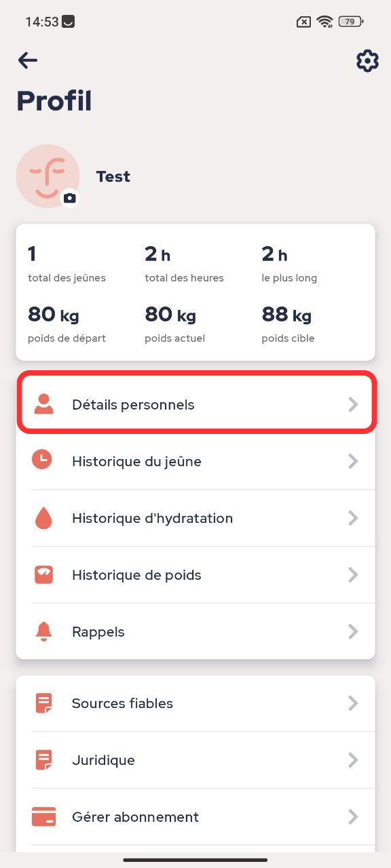The height and width of the screenshot is (868, 391).
Task: Tap the chevron beside Juridique
Action: [x=353, y=760]
